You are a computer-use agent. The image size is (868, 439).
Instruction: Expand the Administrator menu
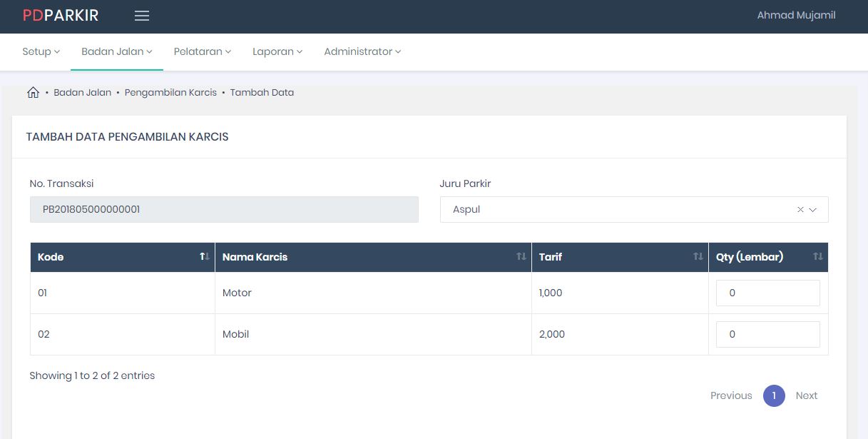(x=362, y=52)
